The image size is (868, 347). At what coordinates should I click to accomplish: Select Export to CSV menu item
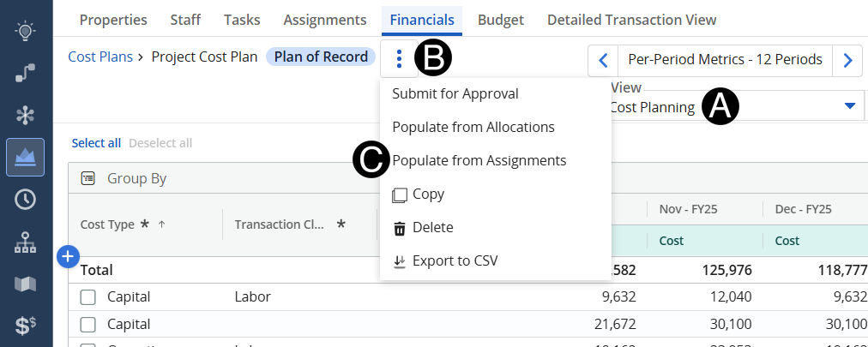pyautogui.click(x=455, y=260)
